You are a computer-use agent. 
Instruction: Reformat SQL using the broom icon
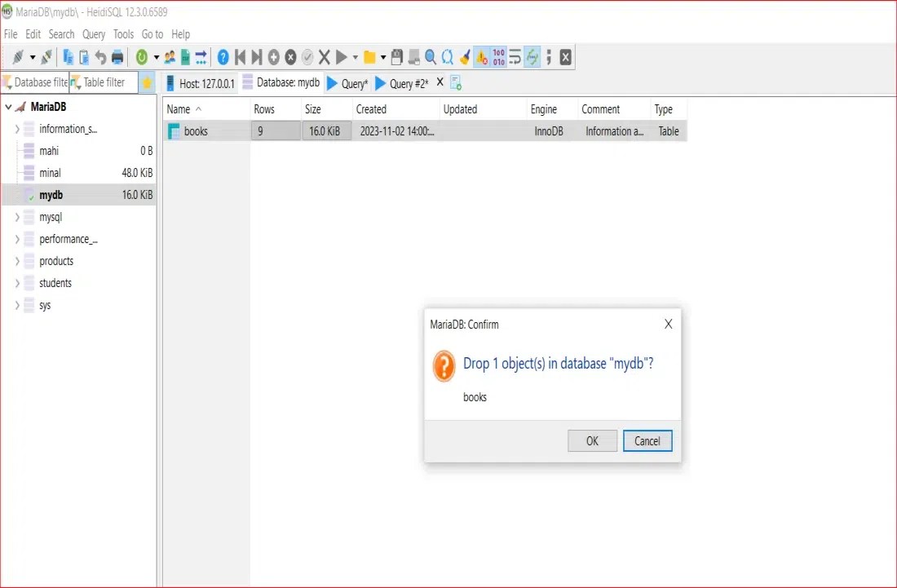coord(464,56)
